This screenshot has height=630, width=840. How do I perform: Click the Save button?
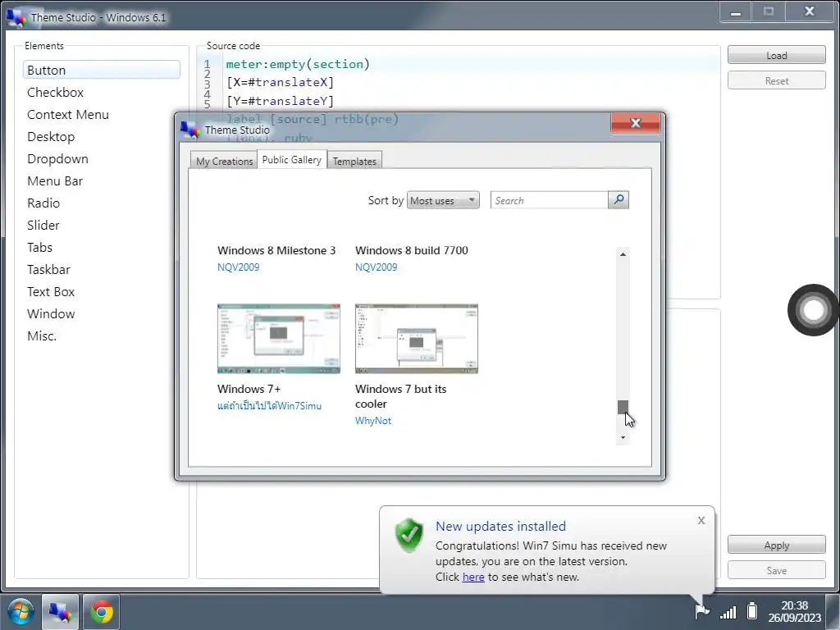pyautogui.click(x=776, y=571)
